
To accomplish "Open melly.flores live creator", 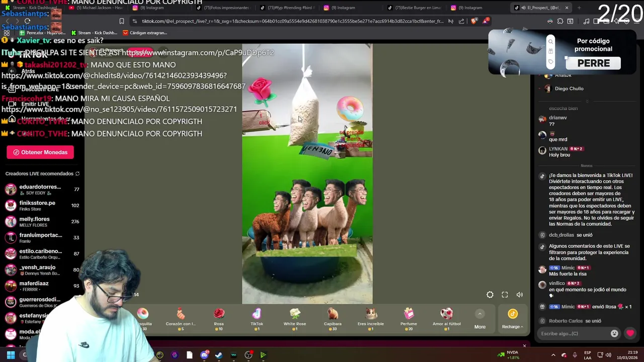I will tap(41, 222).
